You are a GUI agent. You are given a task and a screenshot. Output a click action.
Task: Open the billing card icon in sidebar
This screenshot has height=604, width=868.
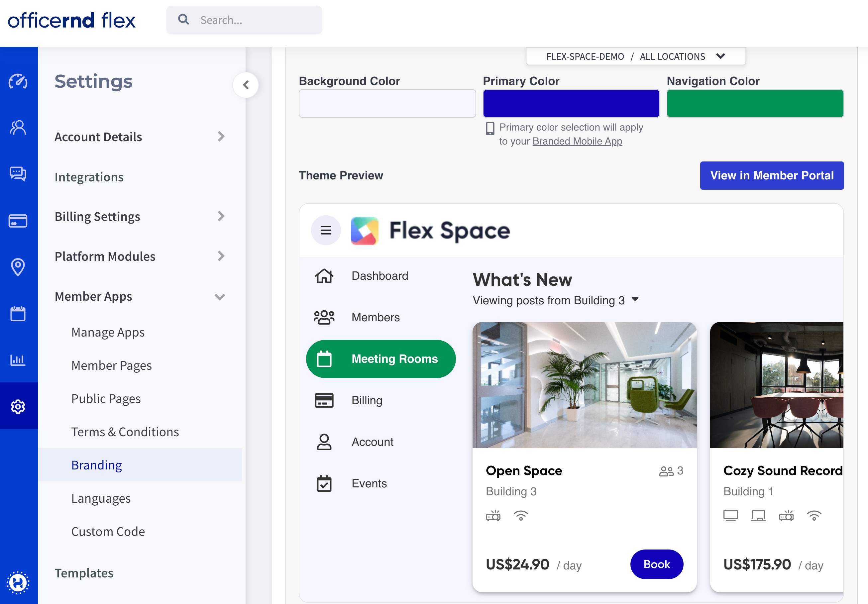18,221
